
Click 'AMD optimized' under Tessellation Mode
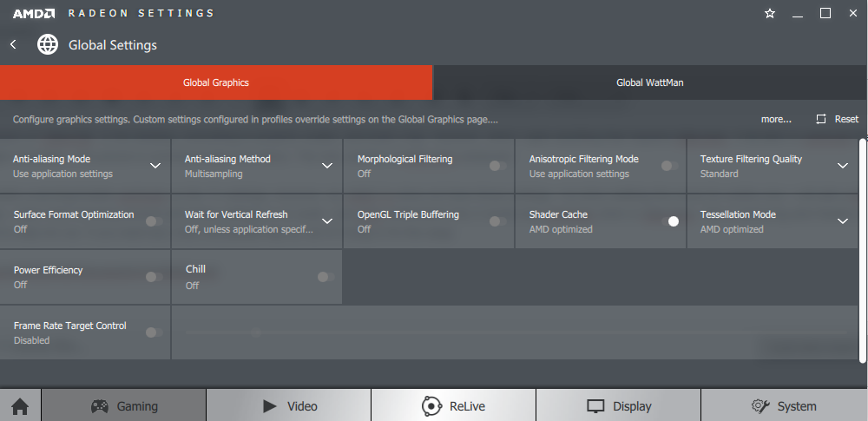pos(732,229)
